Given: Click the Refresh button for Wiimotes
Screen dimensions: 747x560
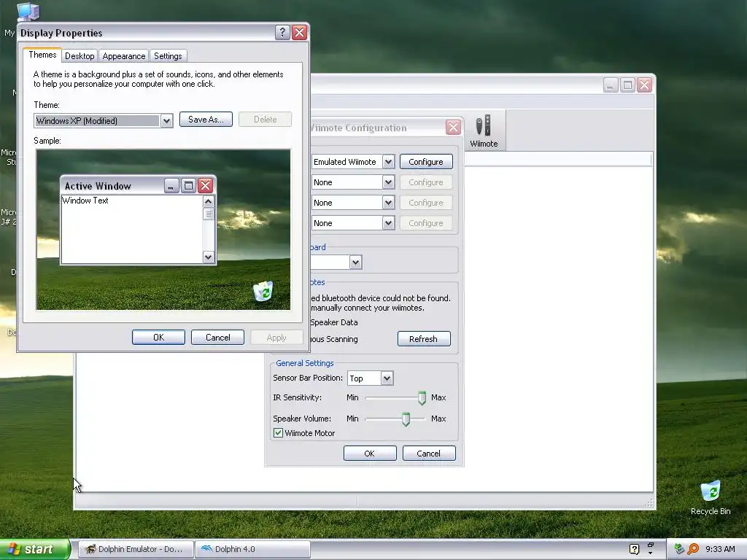Looking at the screenshot, I should coord(424,339).
